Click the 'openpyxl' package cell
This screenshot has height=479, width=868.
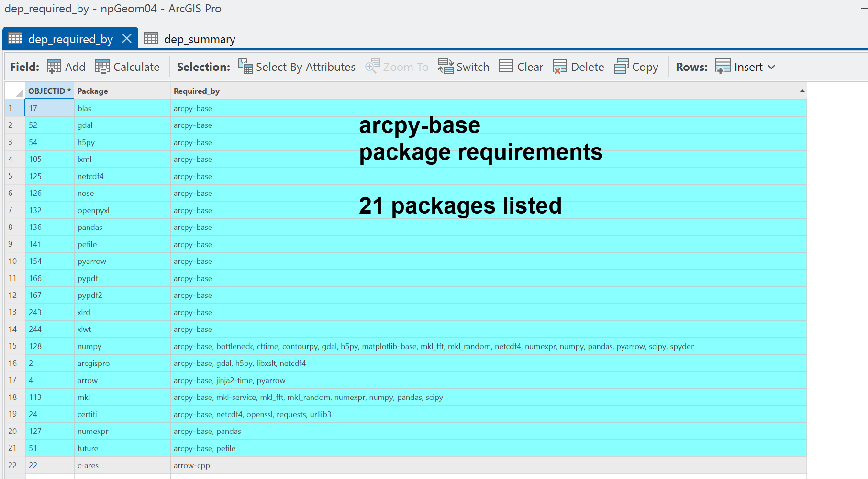[122, 210]
